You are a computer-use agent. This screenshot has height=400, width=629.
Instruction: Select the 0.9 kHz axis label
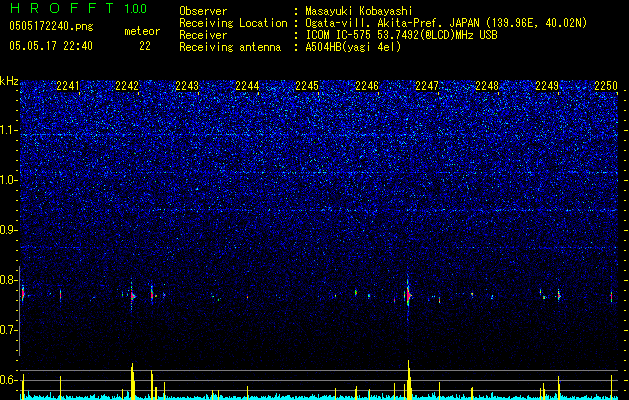click(9, 230)
